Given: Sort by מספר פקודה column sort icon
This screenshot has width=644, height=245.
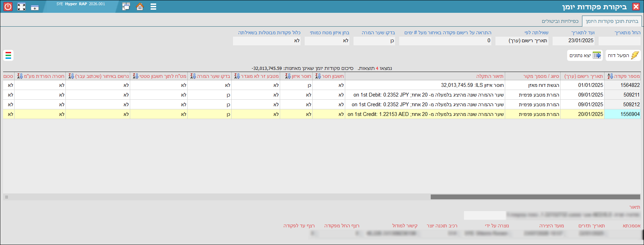Looking at the screenshot, I should pyautogui.click(x=610, y=76).
